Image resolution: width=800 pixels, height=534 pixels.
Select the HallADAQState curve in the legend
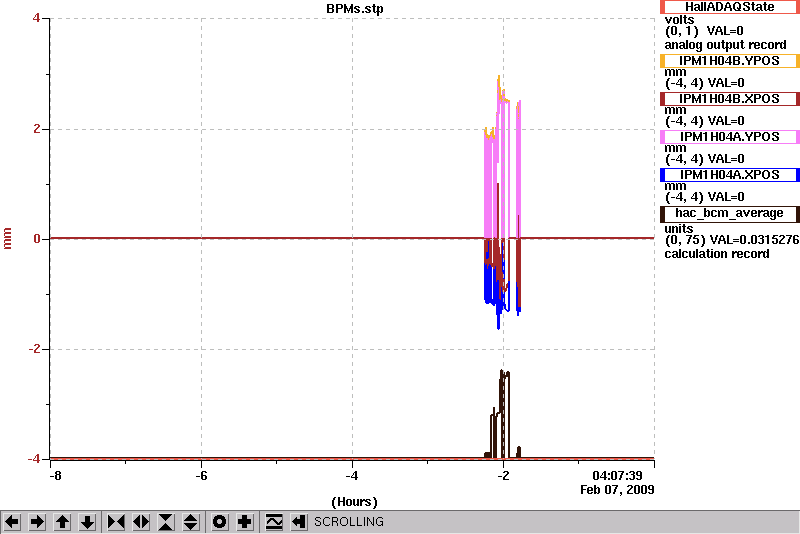[730, 7]
